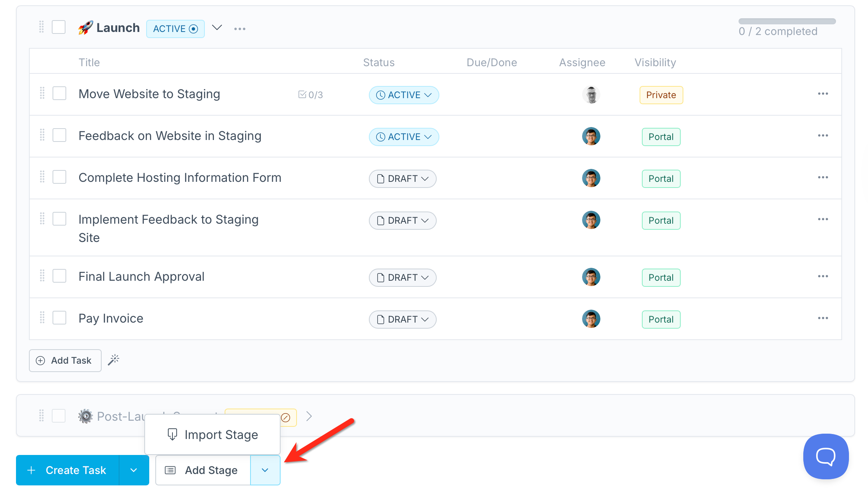Grab the drag handle for Final Launch Approval

pos(42,276)
